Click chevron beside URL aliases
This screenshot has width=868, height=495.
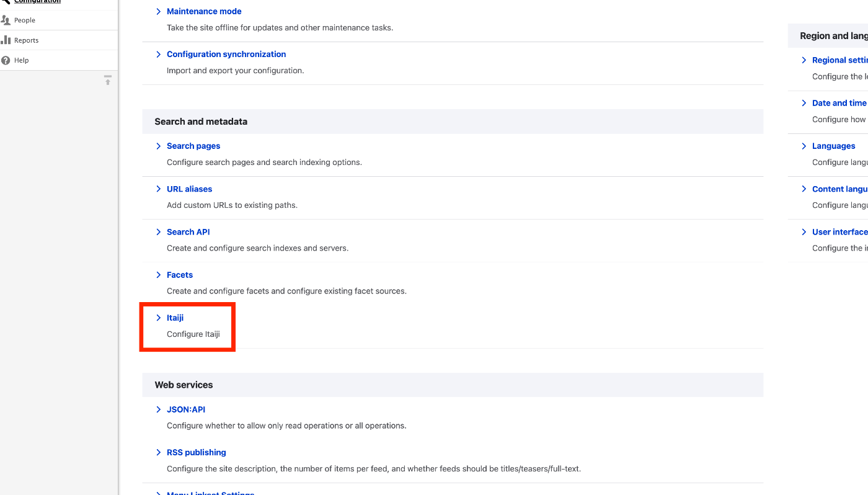tap(159, 189)
